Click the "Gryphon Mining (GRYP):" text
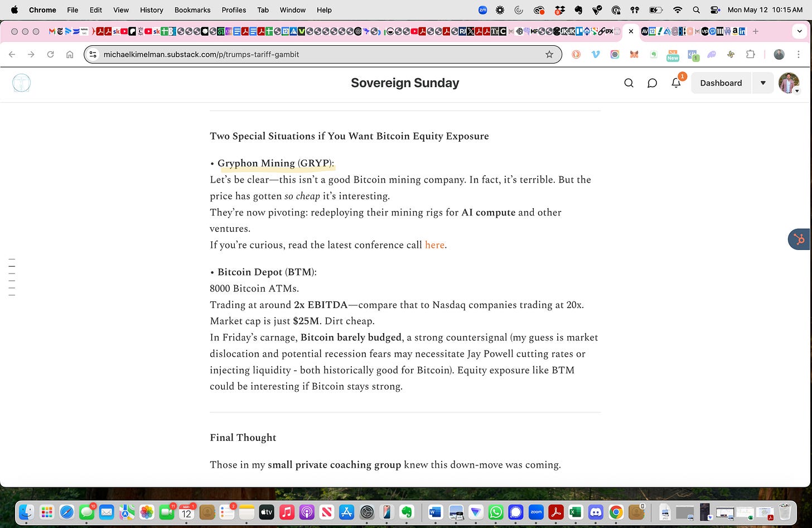The width and height of the screenshot is (812, 528). (275, 164)
